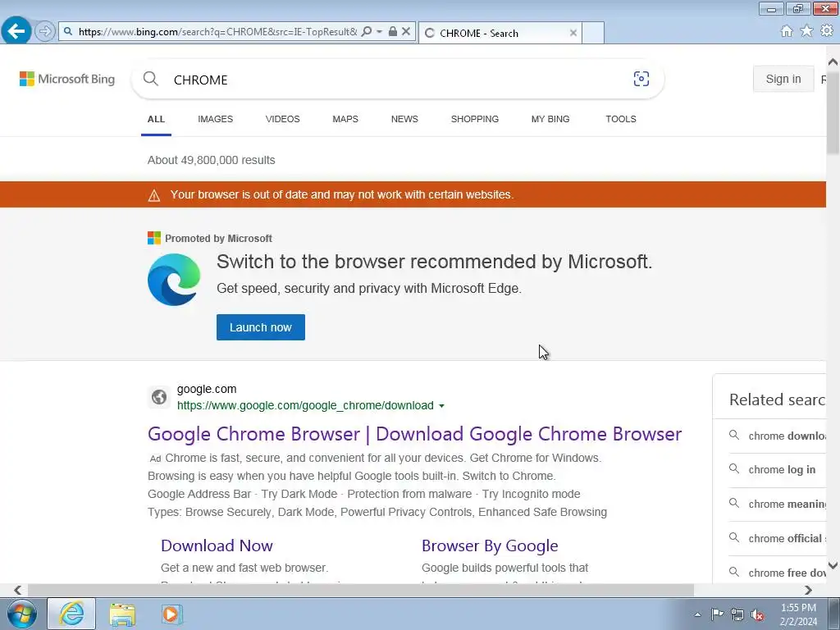Show hidden tray icons arrow
Viewport: 840px width, 630px height.
(x=697, y=614)
